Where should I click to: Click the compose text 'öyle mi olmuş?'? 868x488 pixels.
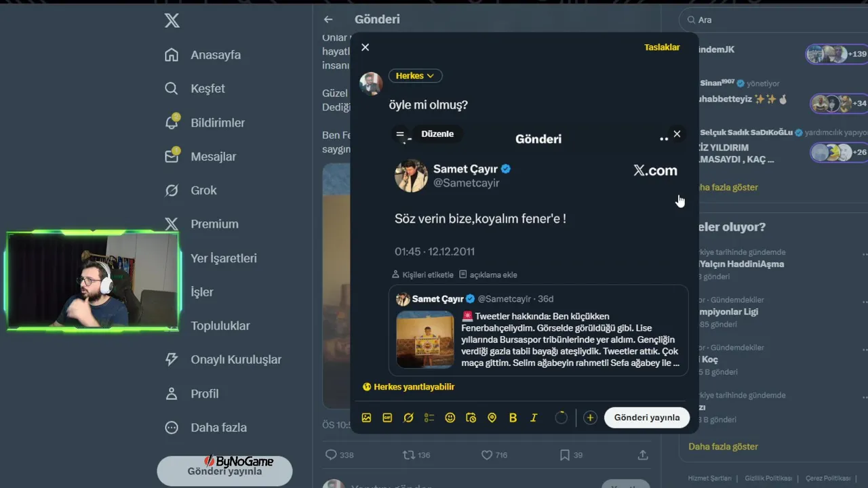click(429, 105)
